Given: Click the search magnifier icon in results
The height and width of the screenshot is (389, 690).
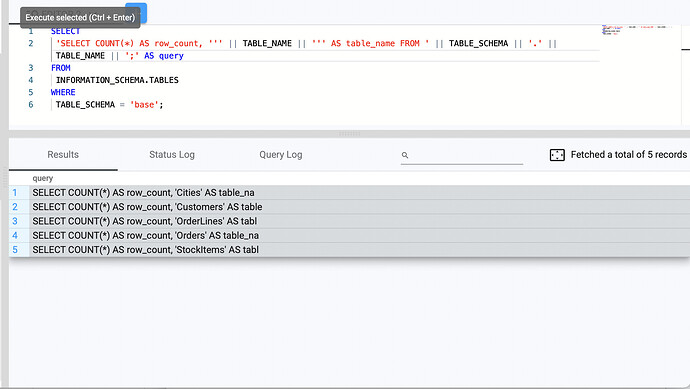Looking at the screenshot, I should point(405,155).
